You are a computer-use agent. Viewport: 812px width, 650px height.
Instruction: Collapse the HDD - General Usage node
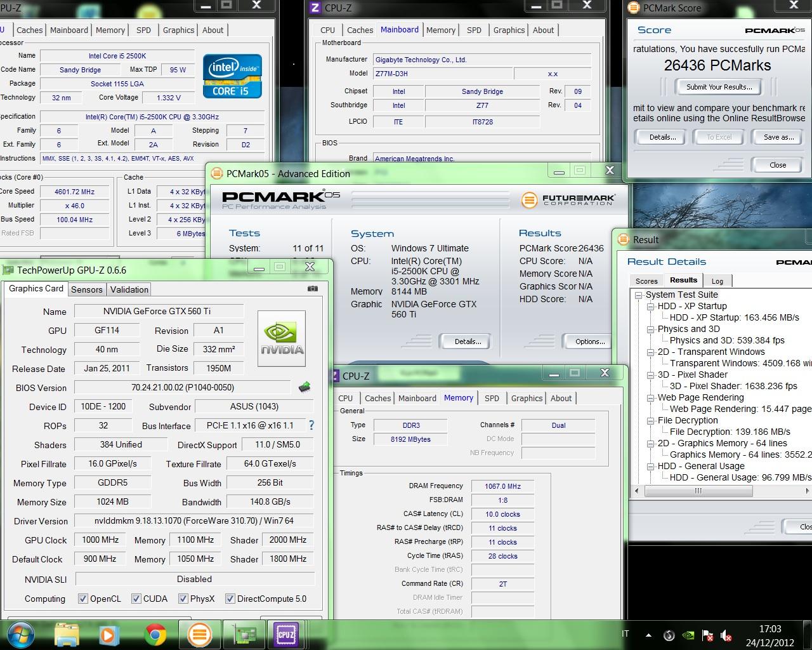(x=651, y=467)
